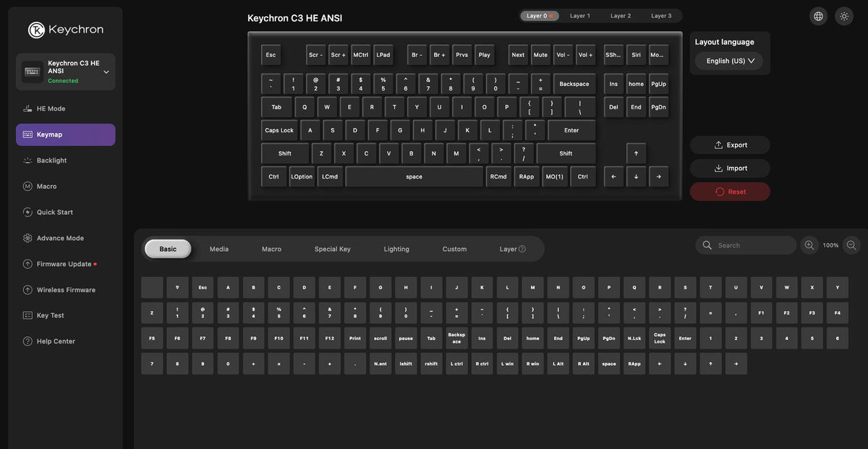Viewport: 868px width, 449px height.
Task: Open Quick Start in the sidebar
Action: 65,212
